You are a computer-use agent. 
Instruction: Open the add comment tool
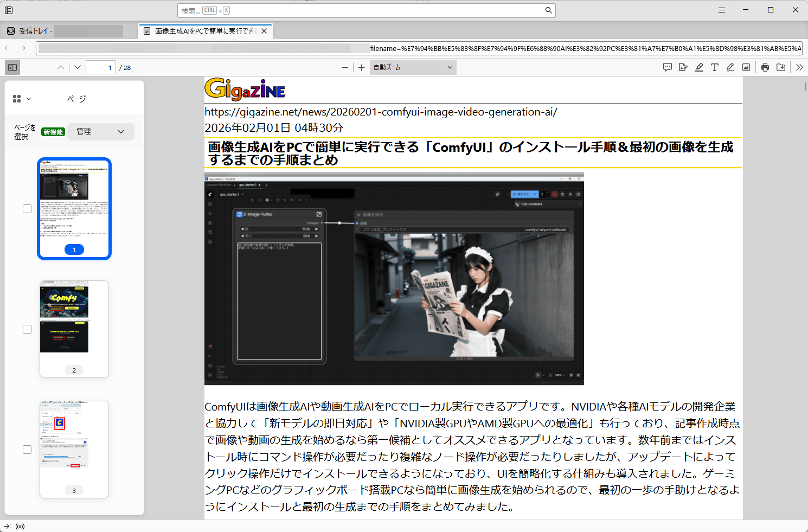(668, 67)
